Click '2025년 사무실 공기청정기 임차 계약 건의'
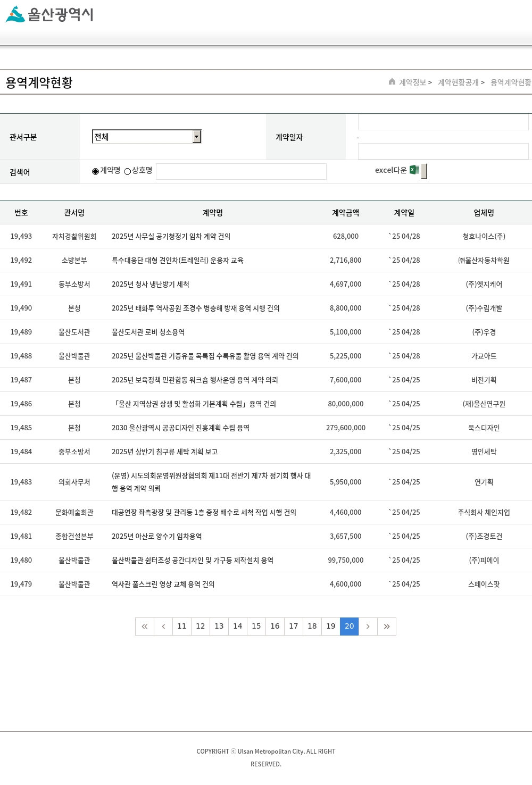This screenshot has height=785, width=532. [x=171, y=237]
